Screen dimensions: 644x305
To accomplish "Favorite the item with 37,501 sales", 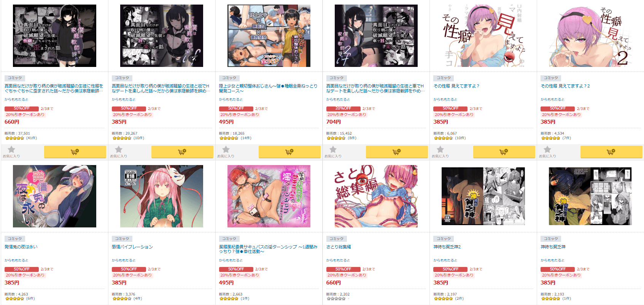I will [11, 151].
